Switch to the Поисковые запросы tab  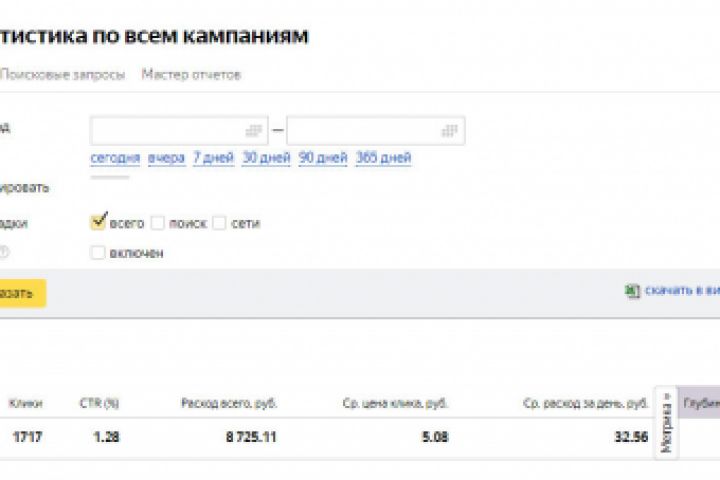tap(62, 74)
